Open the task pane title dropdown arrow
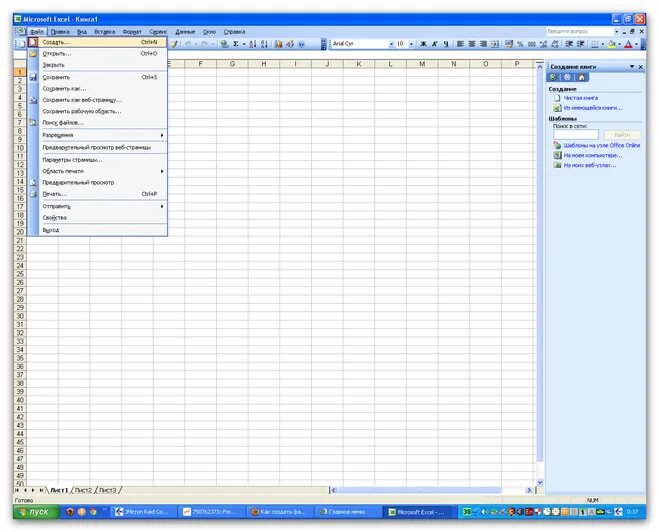 pos(632,66)
